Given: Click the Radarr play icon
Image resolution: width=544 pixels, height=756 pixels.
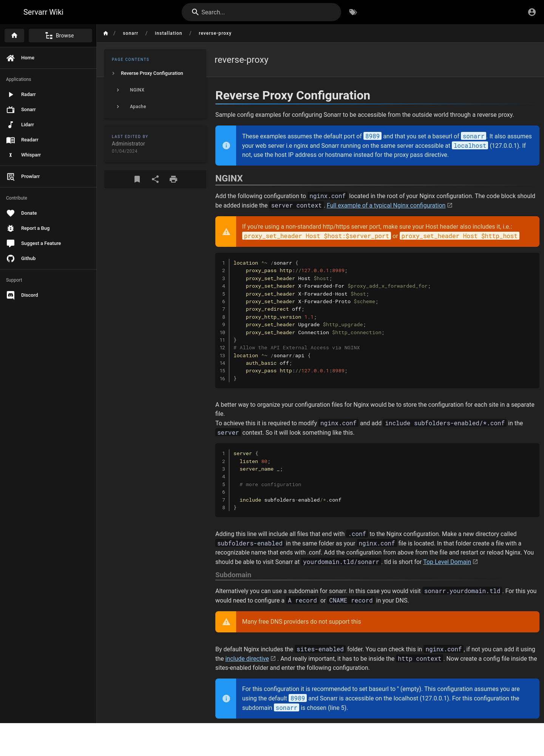Looking at the screenshot, I should (x=11, y=94).
